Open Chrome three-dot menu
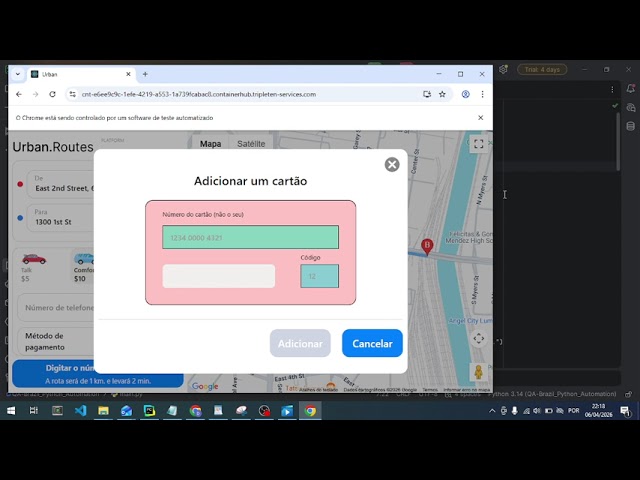 [482, 94]
